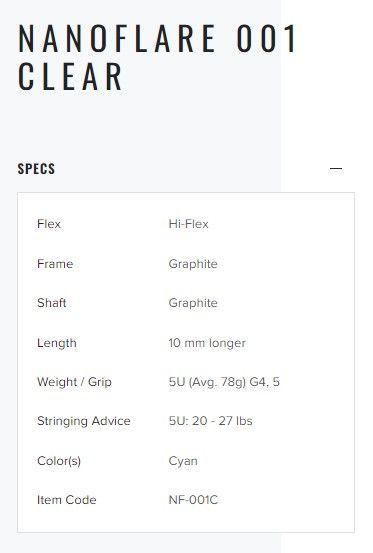
Task: Select the Weight / Grip label
Action: pyautogui.click(x=74, y=382)
